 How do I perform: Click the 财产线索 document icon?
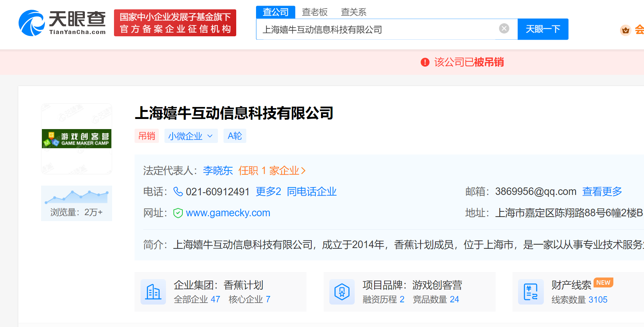(x=531, y=292)
